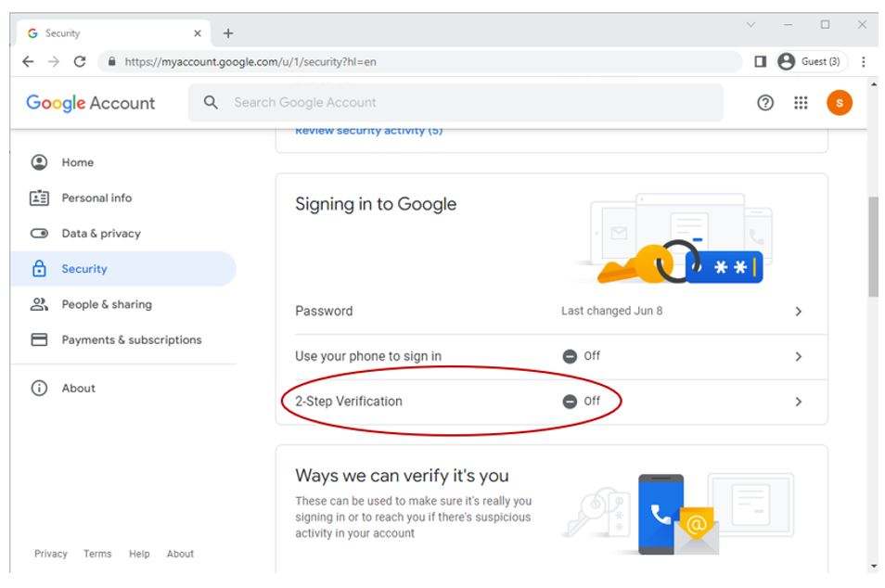Click the side panel icon in the toolbar
Viewport: 885px width, 588px height.
760,61
